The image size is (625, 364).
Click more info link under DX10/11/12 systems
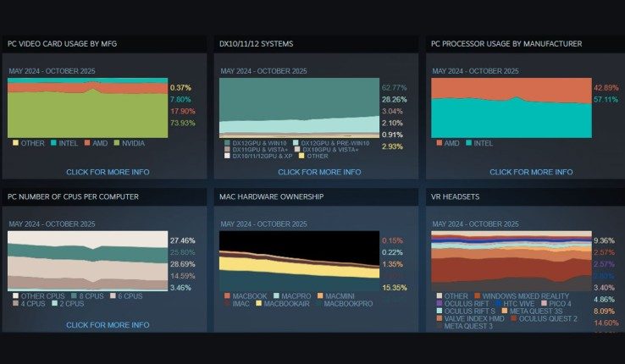pyautogui.click(x=319, y=172)
